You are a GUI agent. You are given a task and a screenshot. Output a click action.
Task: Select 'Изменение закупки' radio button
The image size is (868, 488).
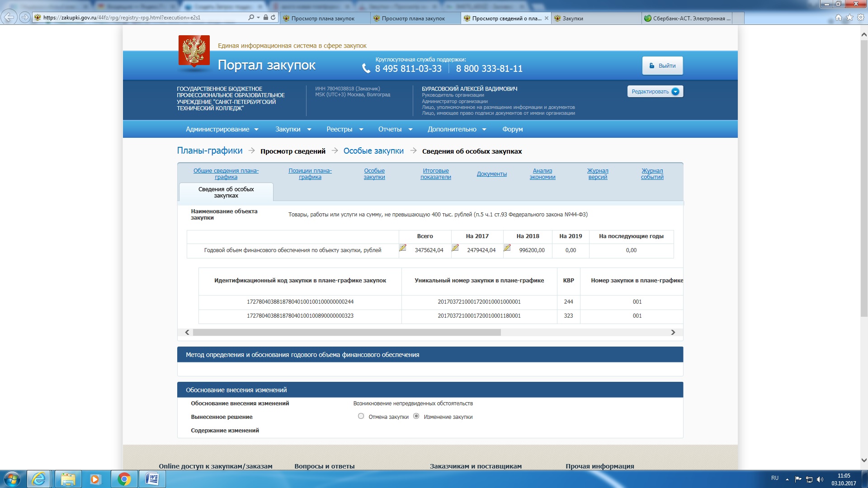click(x=416, y=416)
